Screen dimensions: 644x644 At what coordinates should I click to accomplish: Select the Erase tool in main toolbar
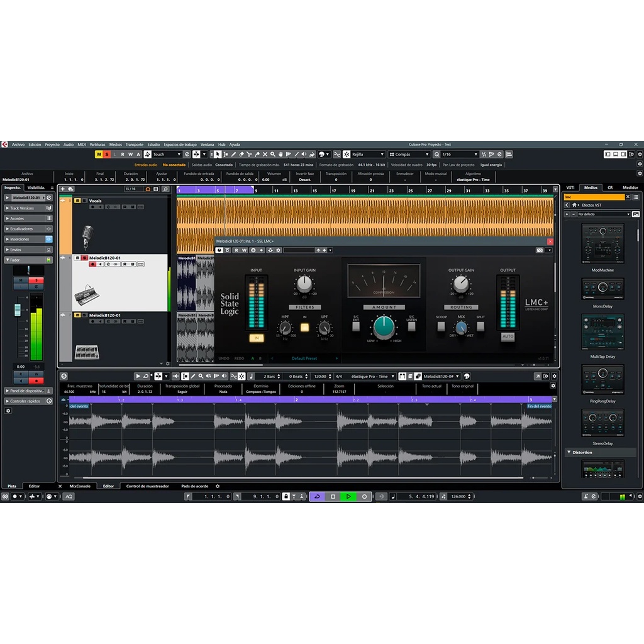pyautogui.click(x=241, y=155)
